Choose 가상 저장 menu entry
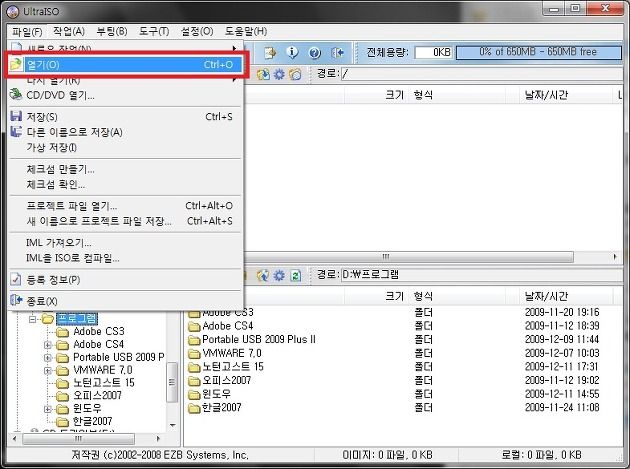The height and width of the screenshot is (469, 630). (x=125, y=147)
